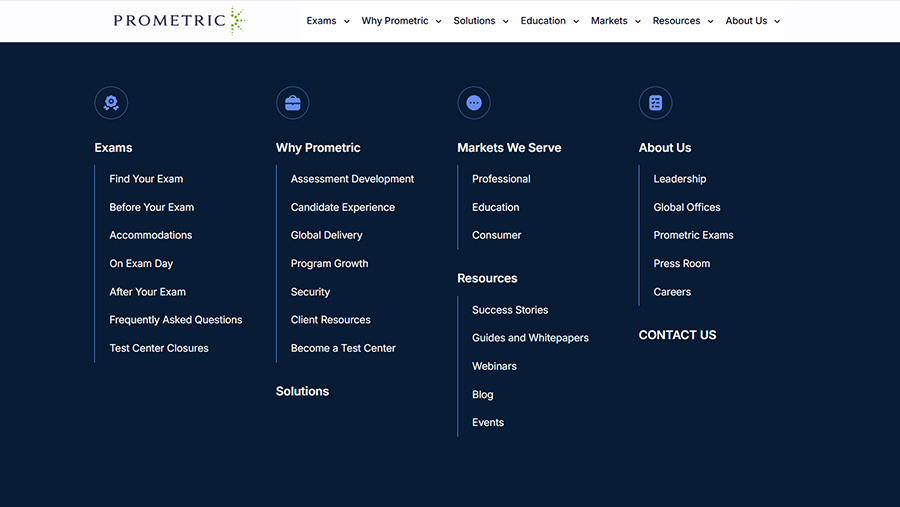The width and height of the screenshot is (900, 507).
Task: Click the award ribbon icon above Exams
Action: [x=111, y=103]
